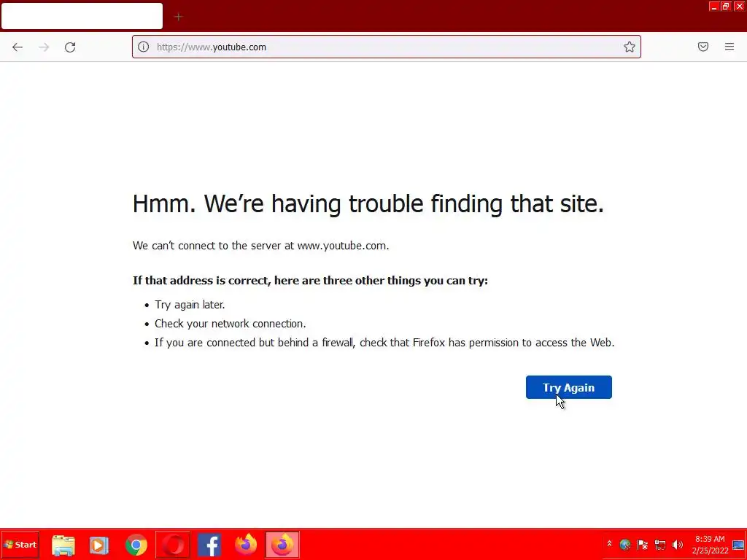Click "We can't connect to the server" text
Screen dimensions: 747x560
pyautogui.click(x=260, y=246)
